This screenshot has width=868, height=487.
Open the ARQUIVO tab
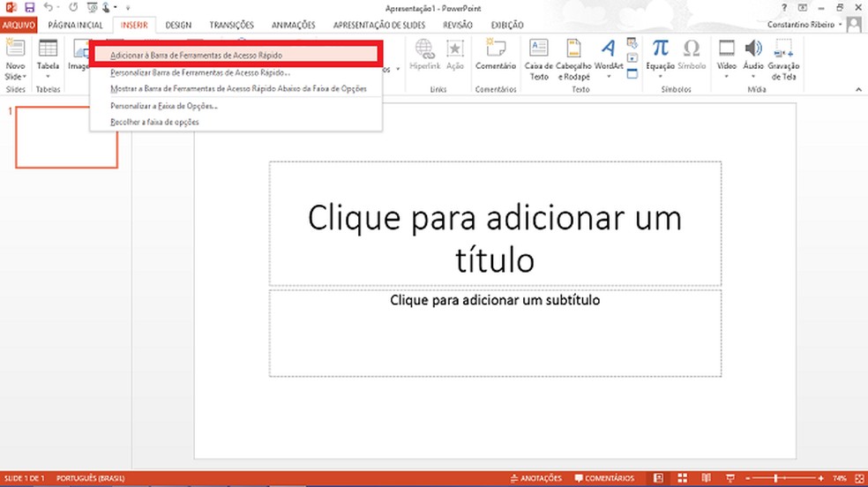pos(19,25)
